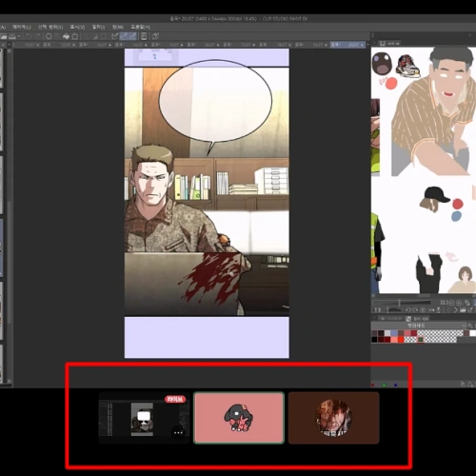Expand the save icon dropdown arrow
Viewport: 476px width, 476px height.
(19, 36)
